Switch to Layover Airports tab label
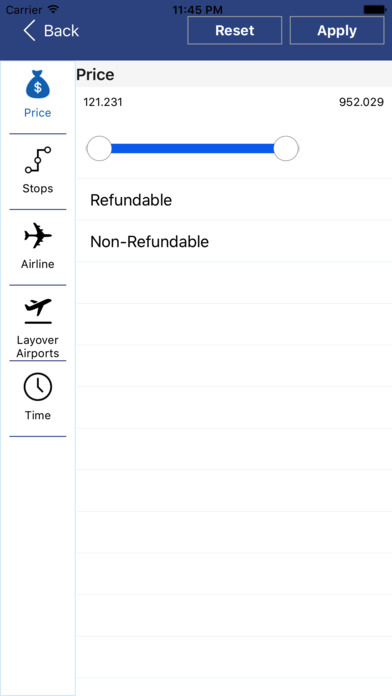 pyautogui.click(x=38, y=347)
